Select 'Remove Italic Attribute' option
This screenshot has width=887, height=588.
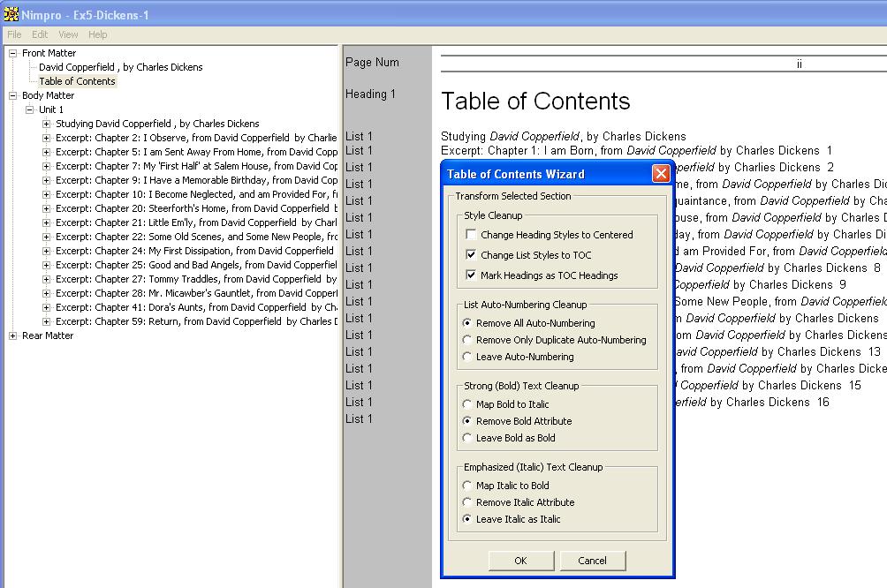point(466,502)
